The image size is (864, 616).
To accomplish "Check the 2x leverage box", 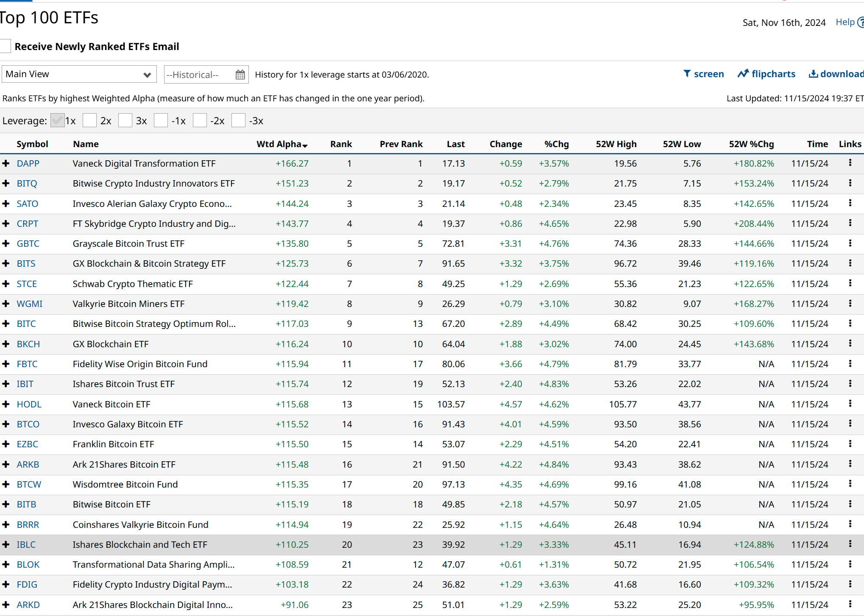I will click(x=89, y=121).
